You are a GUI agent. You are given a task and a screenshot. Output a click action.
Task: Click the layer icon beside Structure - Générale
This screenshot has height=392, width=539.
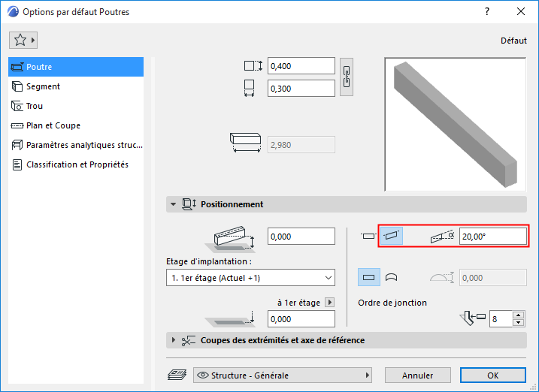(177, 375)
